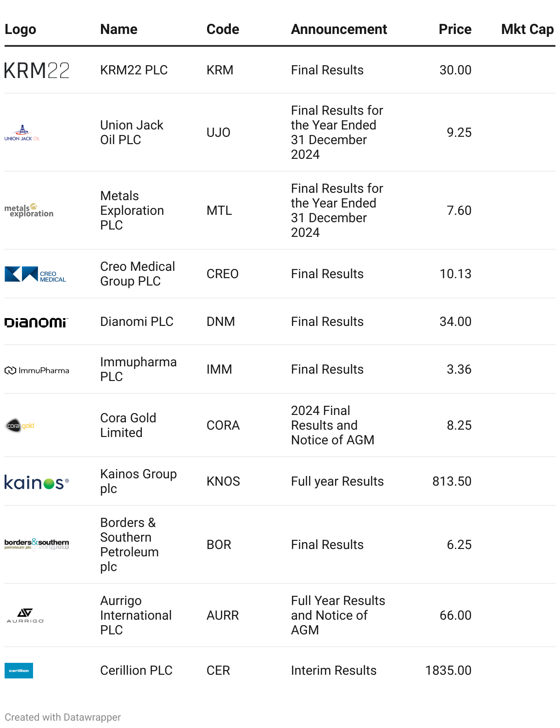Open the Creo Medical logo

click(x=35, y=274)
